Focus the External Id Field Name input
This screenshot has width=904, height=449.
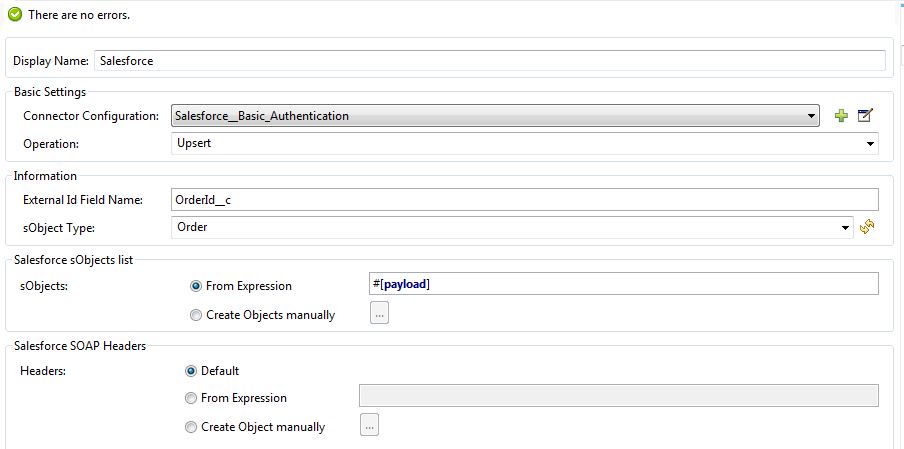tap(524, 200)
